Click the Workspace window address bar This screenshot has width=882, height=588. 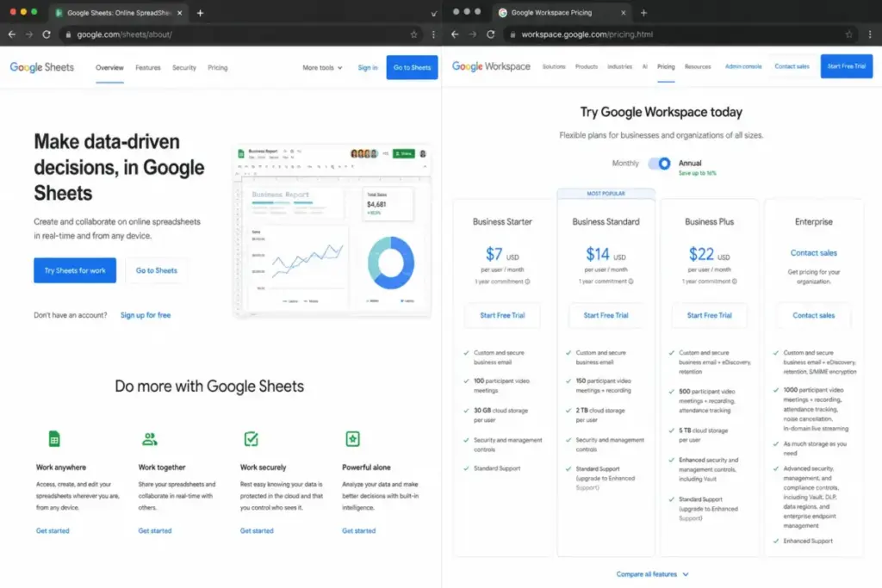pos(680,34)
